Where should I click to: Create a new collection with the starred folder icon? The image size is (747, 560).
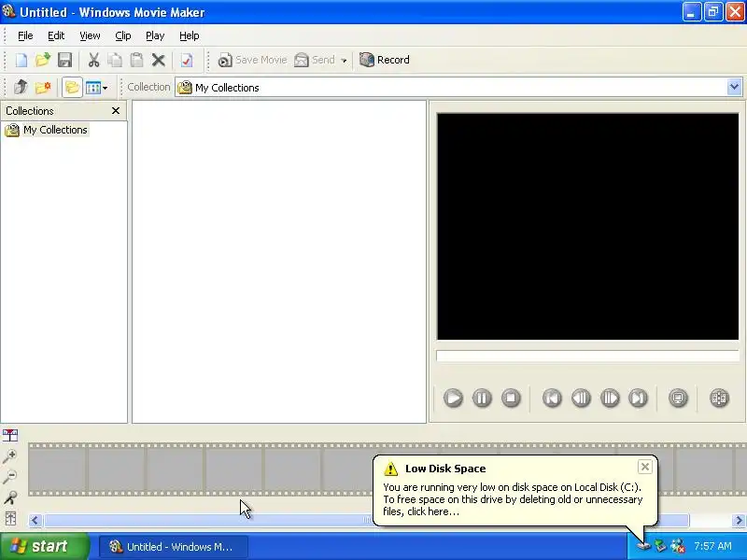[43, 87]
